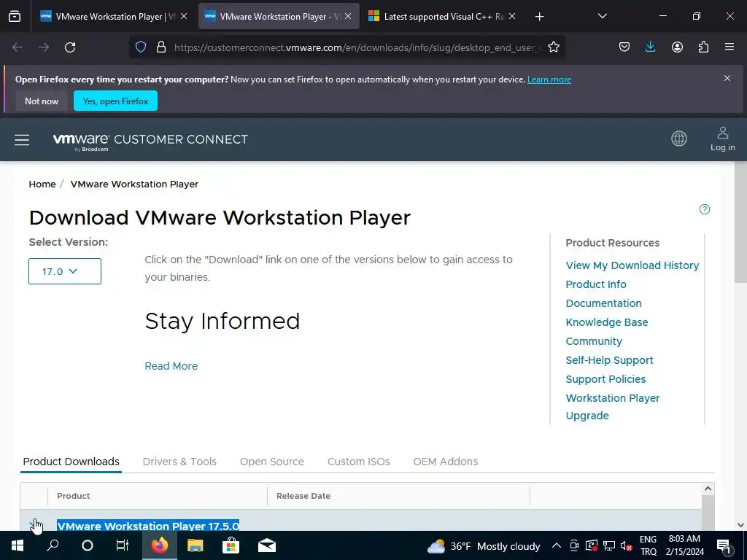
Task: Select the Product Downloads tab
Action: 71,462
